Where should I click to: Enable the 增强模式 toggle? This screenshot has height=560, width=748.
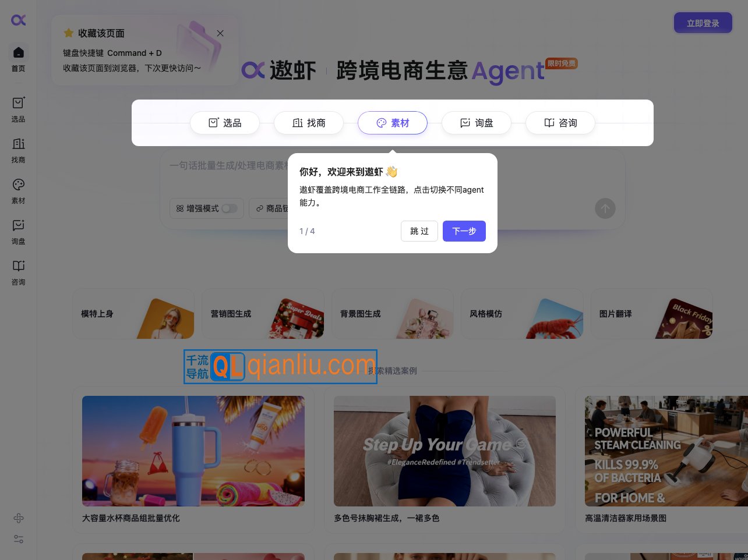(x=230, y=208)
